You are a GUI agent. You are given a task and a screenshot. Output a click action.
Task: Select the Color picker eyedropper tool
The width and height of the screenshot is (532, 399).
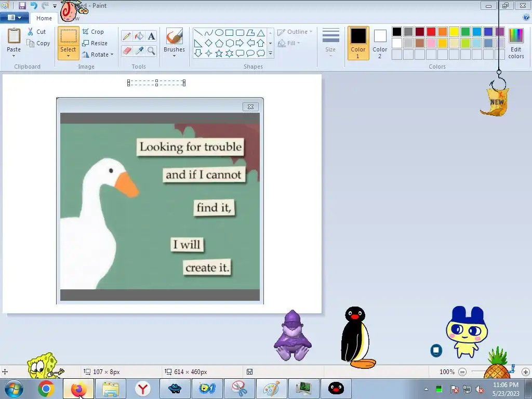pos(139,50)
